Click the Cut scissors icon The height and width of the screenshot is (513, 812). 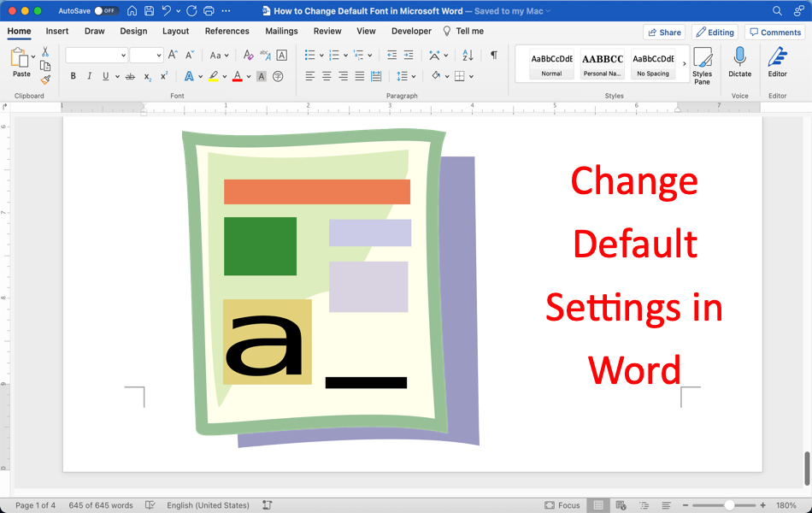coord(45,52)
